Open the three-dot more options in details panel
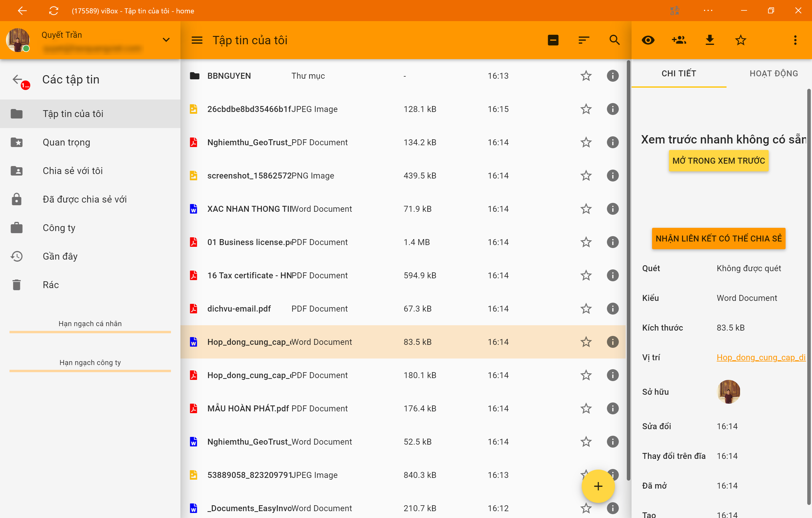Viewport: 812px width, 518px height. coord(795,40)
